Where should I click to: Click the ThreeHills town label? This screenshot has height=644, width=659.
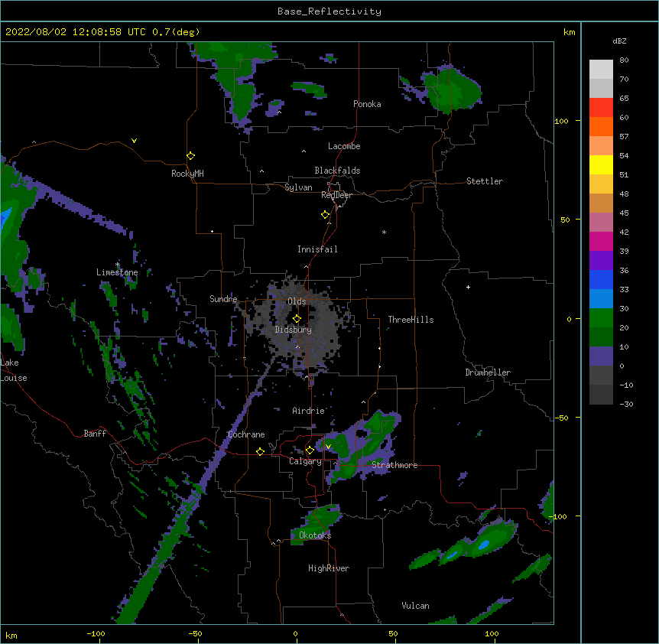click(411, 320)
